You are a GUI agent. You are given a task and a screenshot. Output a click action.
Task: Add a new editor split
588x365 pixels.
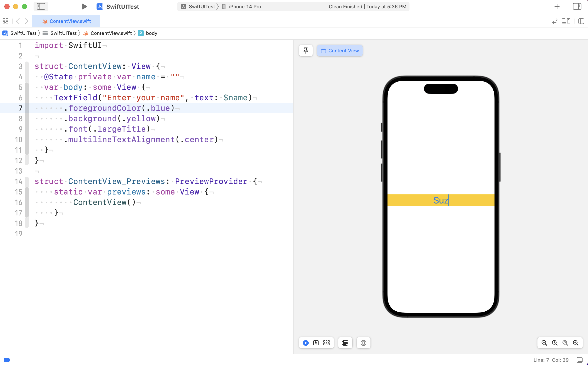pos(581,21)
